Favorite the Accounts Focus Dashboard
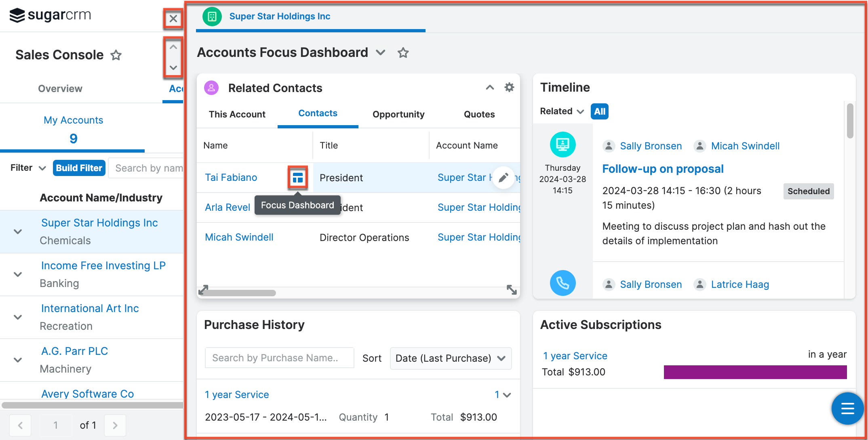This screenshot has width=868, height=440. [x=403, y=52]
